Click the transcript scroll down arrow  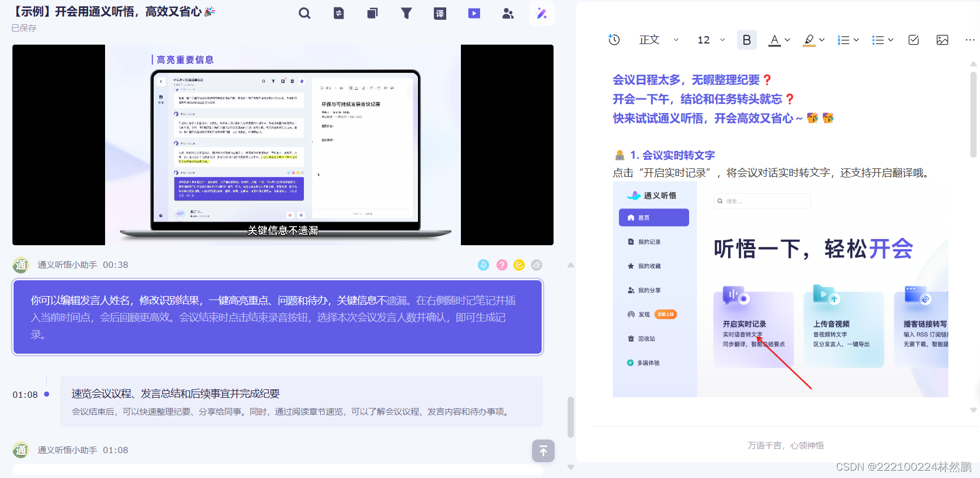570,467
